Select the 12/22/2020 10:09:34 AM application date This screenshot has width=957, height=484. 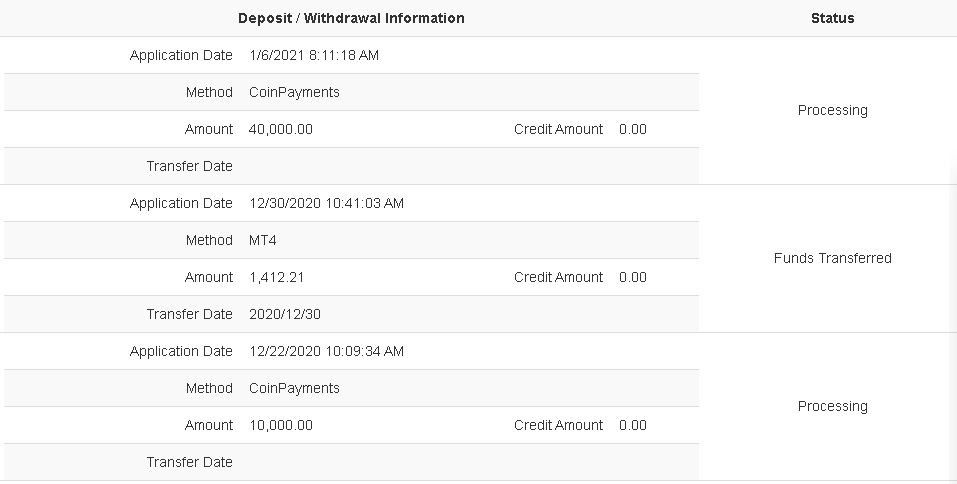pyautogui.click(x=326, y=351)
